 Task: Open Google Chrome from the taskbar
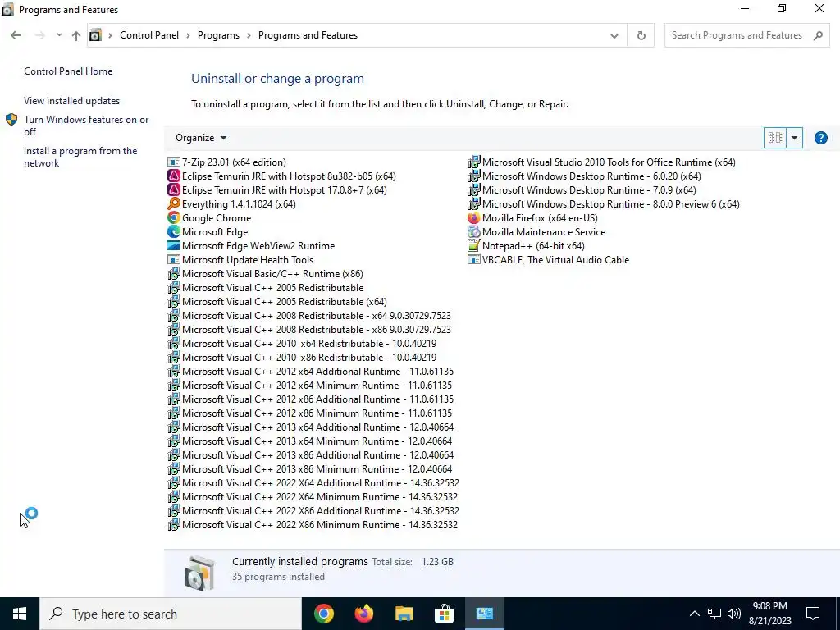(x=323, y=614)
